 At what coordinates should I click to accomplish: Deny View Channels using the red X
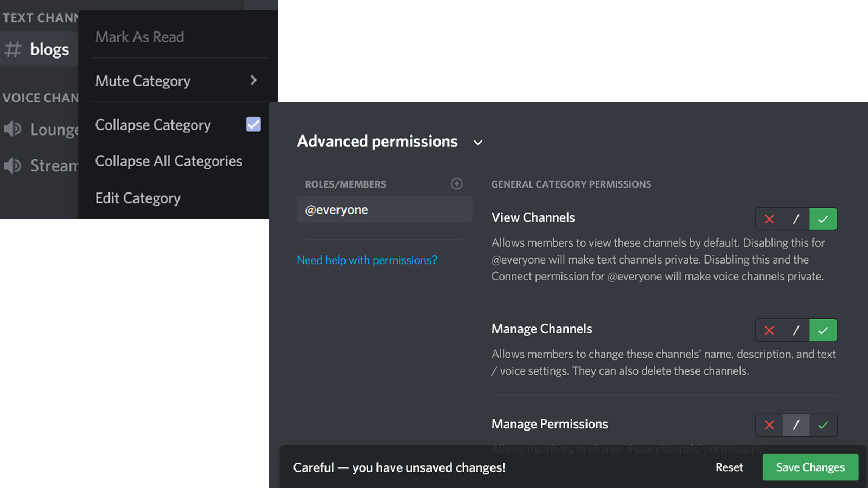click(x=769, y=219)
